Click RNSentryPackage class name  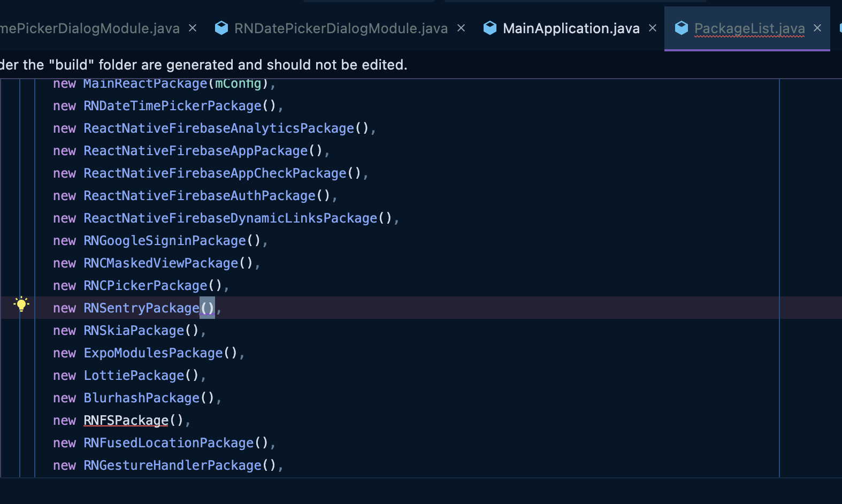click(142, 308)
